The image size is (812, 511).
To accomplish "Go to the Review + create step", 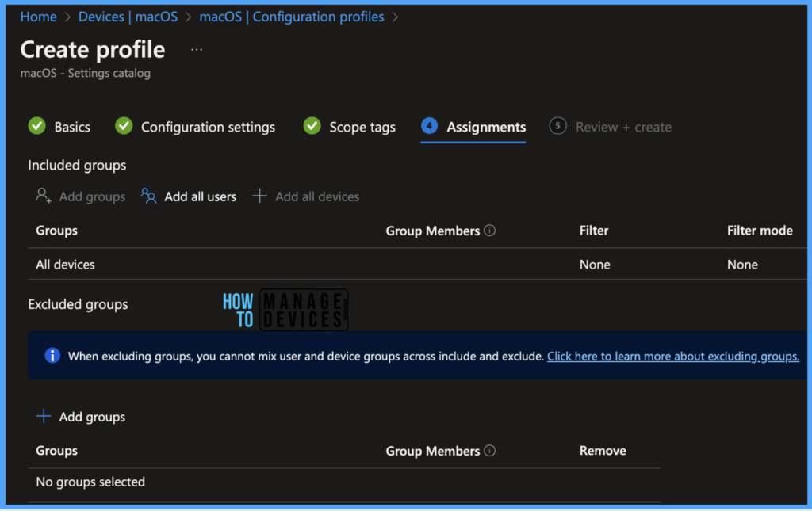I will click(623, 127).
